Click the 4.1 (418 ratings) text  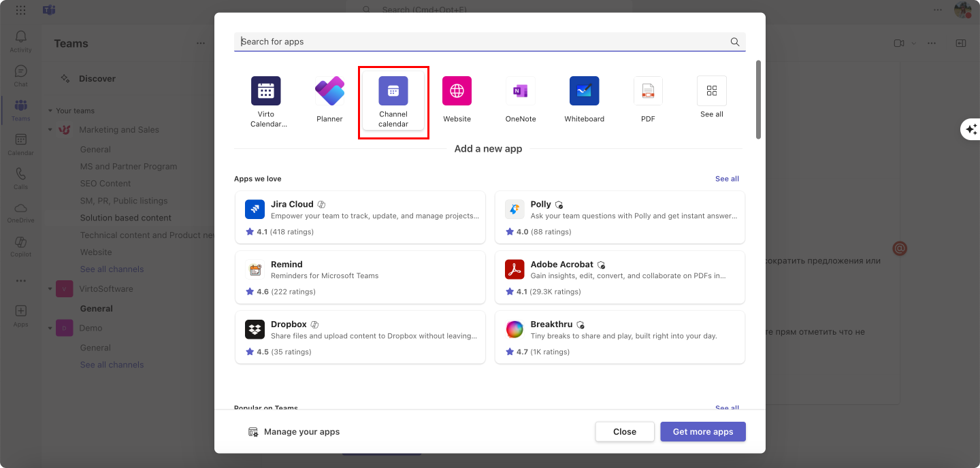[285, 232]
